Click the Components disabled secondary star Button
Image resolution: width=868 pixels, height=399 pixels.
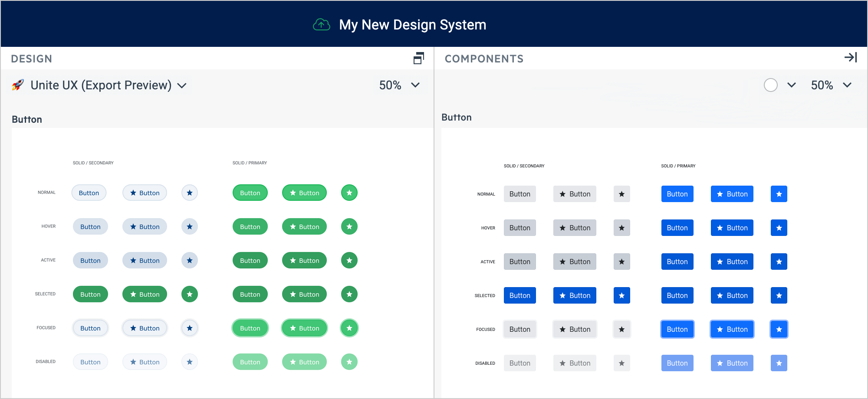[x=575, y=363]
